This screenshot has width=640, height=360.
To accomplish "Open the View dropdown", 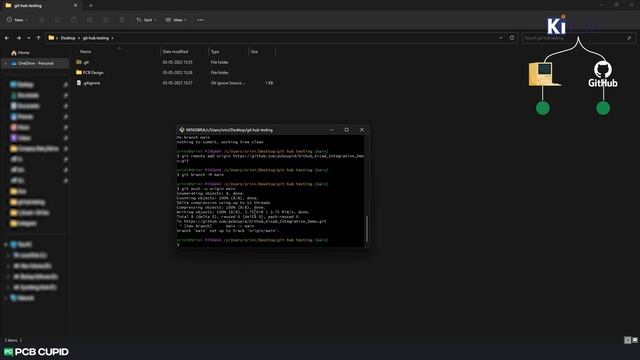I will (176, 20).
